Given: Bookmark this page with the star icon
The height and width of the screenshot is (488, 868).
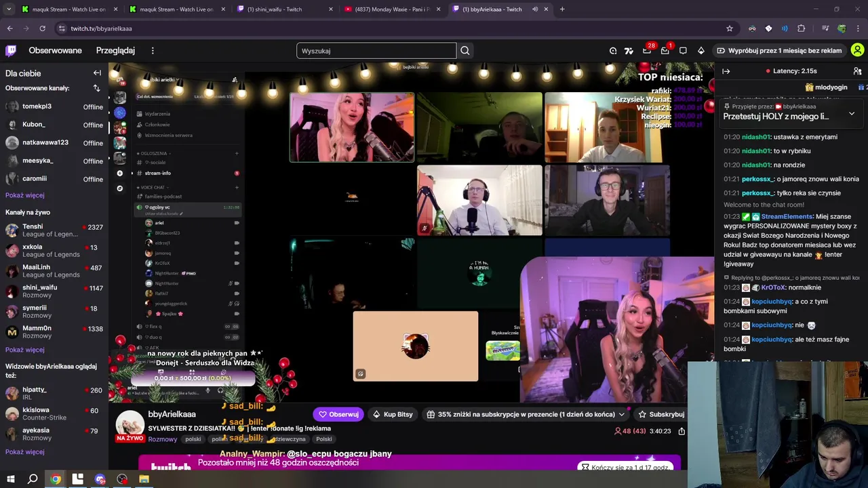Looking at the screenshot, I should (x=730, y=28).
